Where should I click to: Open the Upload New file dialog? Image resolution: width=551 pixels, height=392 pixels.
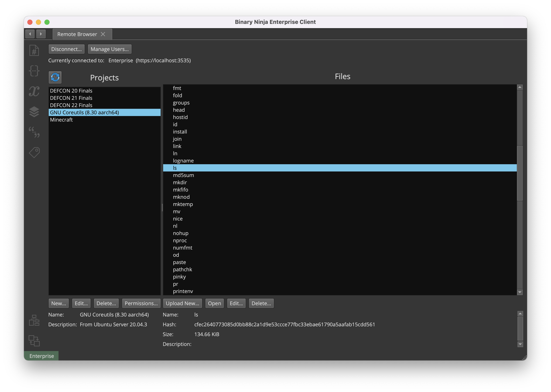click(182, 303)
